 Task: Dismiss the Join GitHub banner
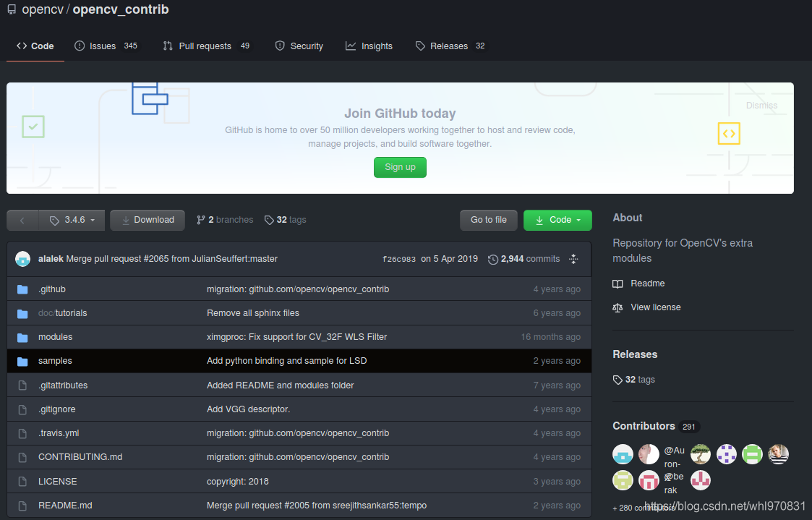click(761, 105)
